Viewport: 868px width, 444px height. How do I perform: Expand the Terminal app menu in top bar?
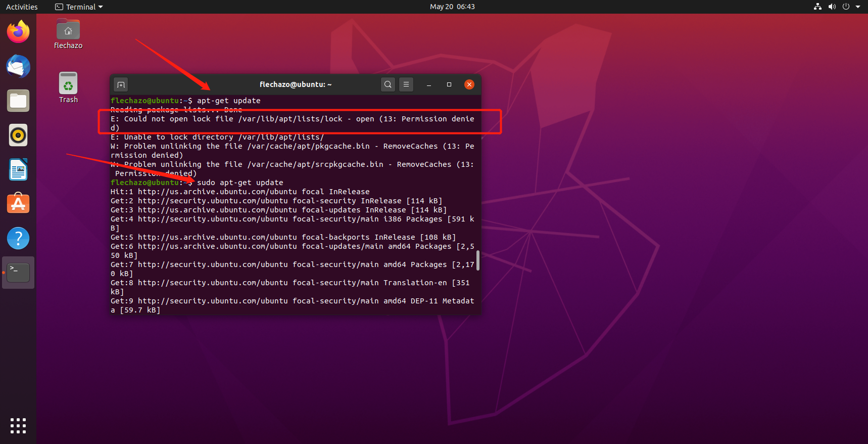(79, 7)
